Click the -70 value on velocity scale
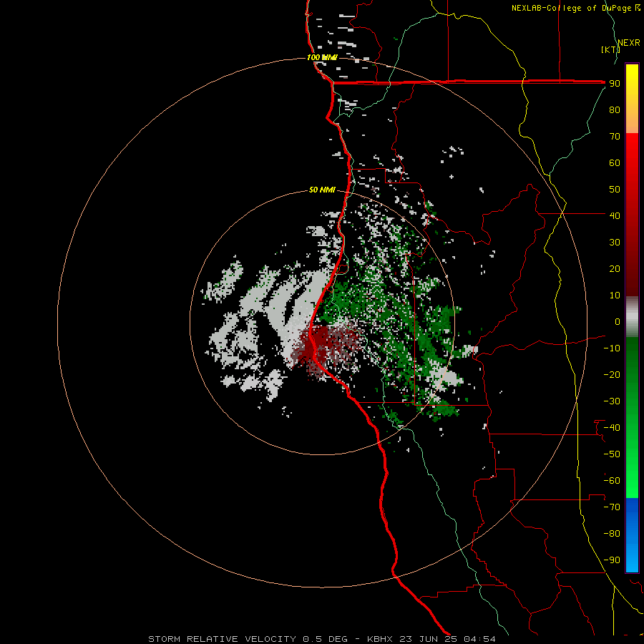The width and height of the screenshot is (644, 644). (612, 507)
